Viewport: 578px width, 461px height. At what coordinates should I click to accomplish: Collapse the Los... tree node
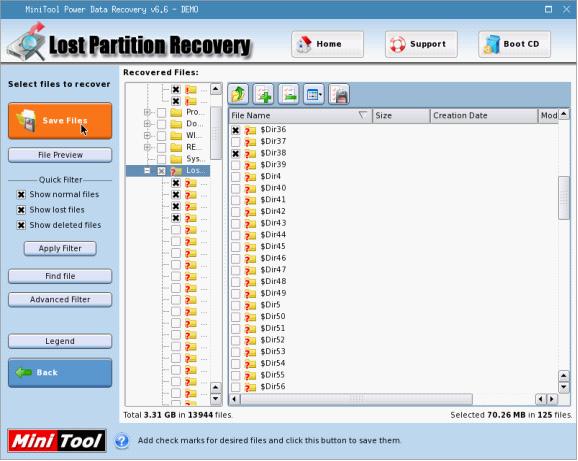147,171
